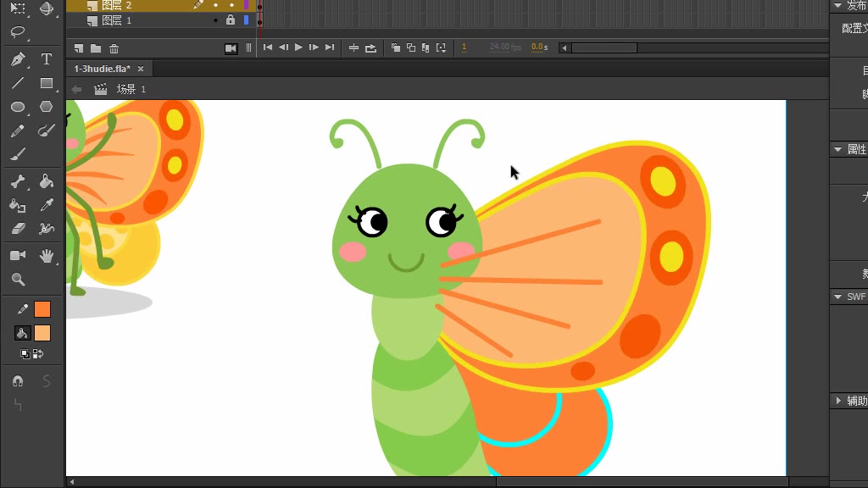Click the delete layer trash icon
This screenshot has width=868, height=488.
tap(114, 48)
